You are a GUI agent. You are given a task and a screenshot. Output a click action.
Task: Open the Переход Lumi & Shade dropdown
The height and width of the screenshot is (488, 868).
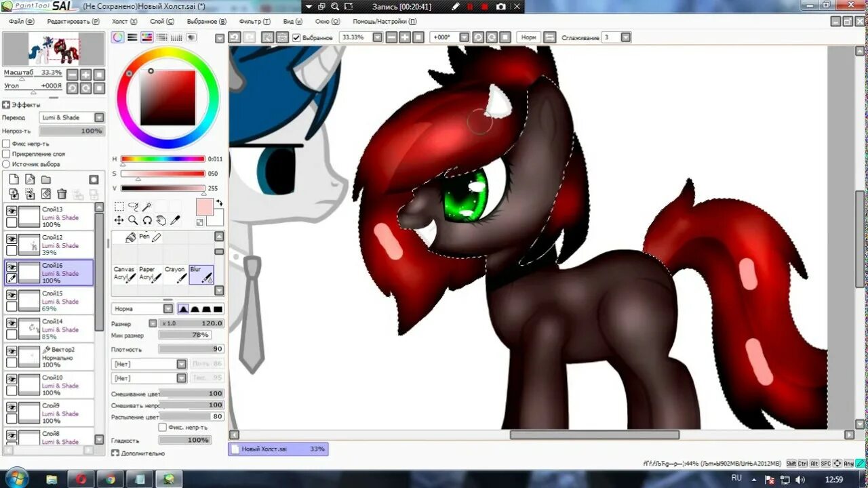(x=99, y=117)
